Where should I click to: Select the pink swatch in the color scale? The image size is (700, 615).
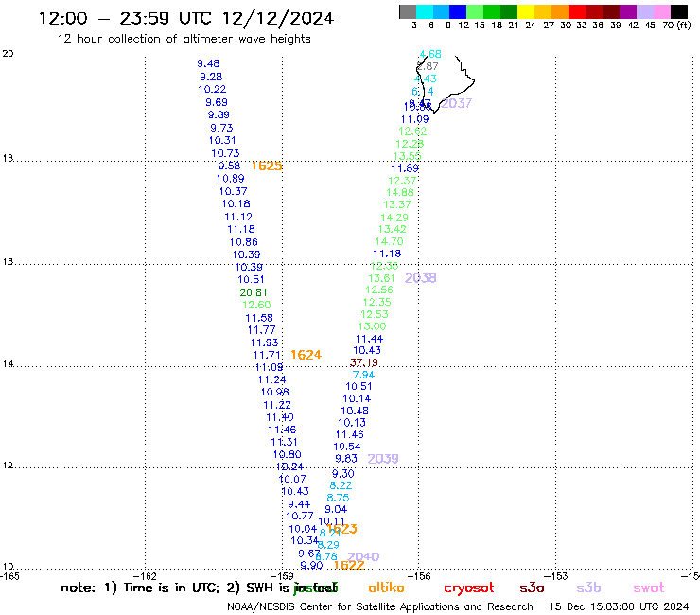[x=661, y=11]
